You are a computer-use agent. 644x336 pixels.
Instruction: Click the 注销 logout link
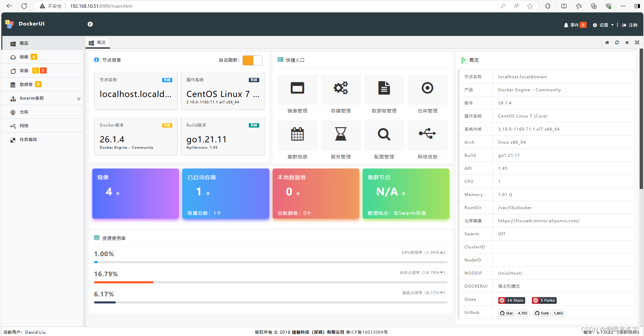tap(630, 25)
